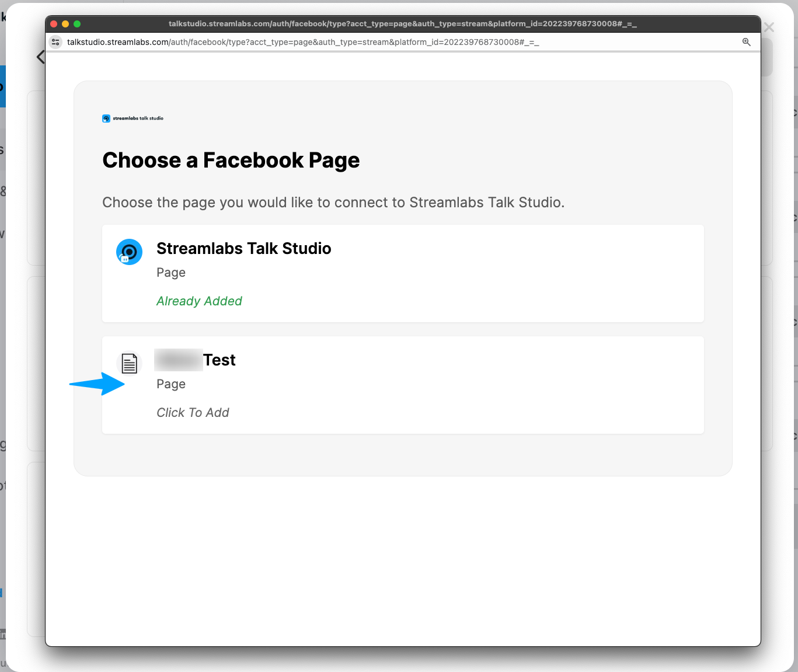Close the popup with the red button
The width and height of the screenshot is (798, 672).
(54, 24)
